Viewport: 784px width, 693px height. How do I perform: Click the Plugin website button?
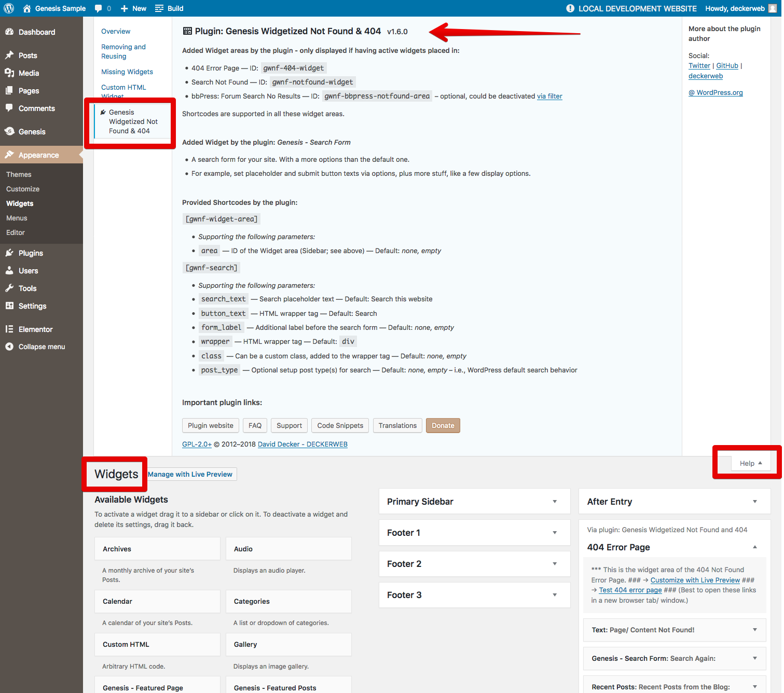[x=211, y=425]
